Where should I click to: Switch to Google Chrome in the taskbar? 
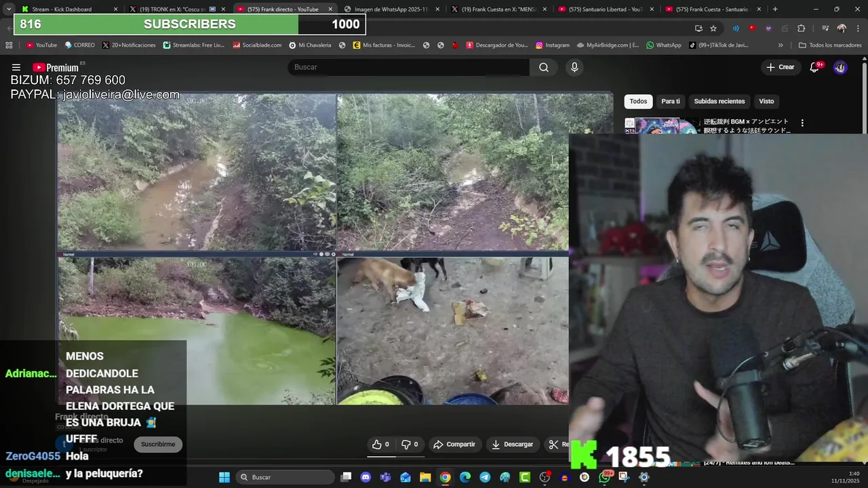point(445,477)
